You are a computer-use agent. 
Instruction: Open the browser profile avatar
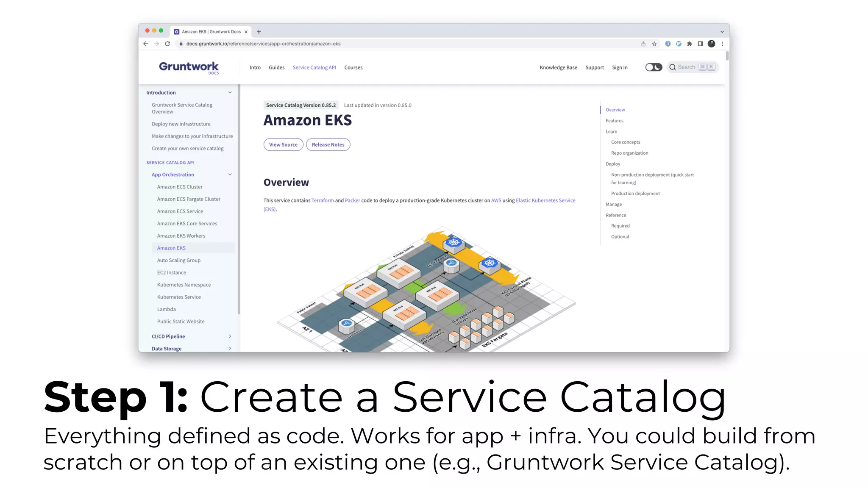tap(712, 44)
